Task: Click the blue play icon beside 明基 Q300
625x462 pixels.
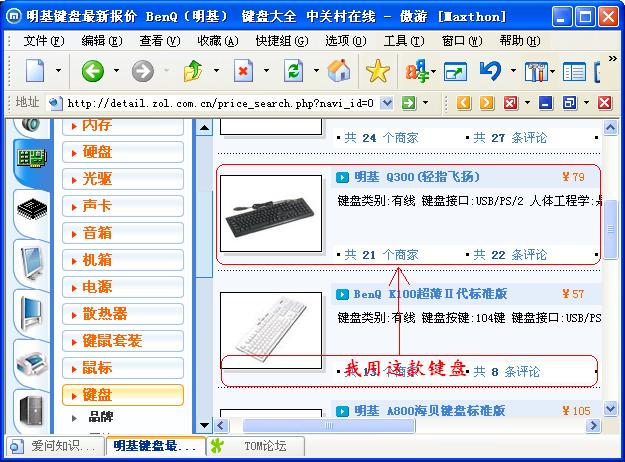Action: (x=342, y=177)
